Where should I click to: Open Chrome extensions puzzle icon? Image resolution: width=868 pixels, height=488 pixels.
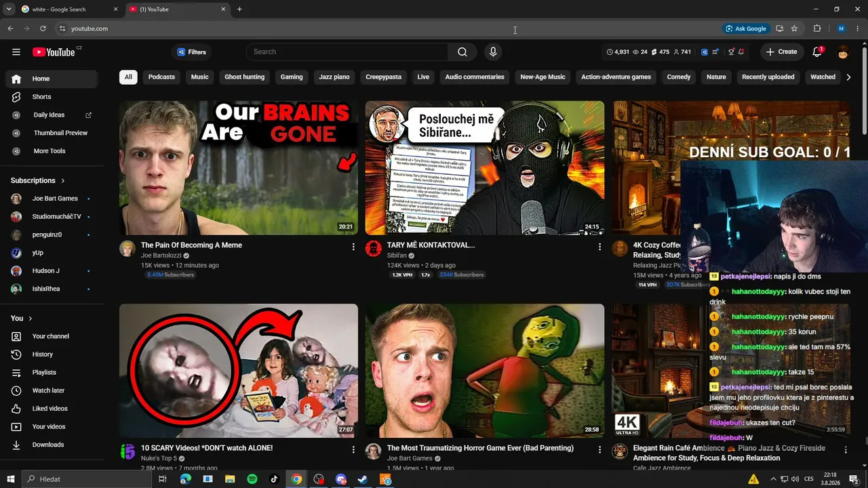click(x=817, y=28)
